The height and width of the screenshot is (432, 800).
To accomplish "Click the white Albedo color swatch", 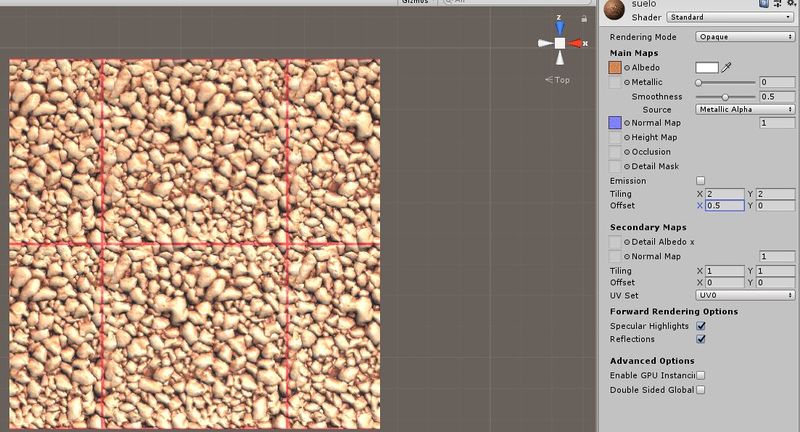I will click(x=707, y=67).
